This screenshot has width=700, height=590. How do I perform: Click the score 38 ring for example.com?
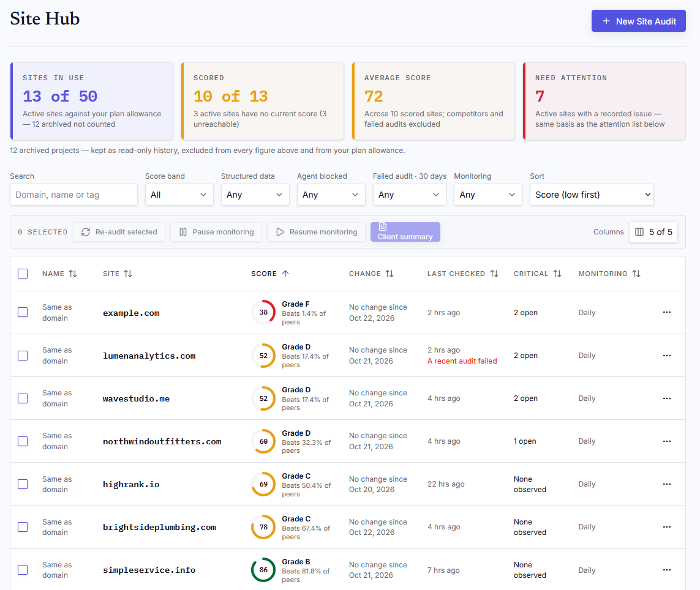click(x=263, y=312)
